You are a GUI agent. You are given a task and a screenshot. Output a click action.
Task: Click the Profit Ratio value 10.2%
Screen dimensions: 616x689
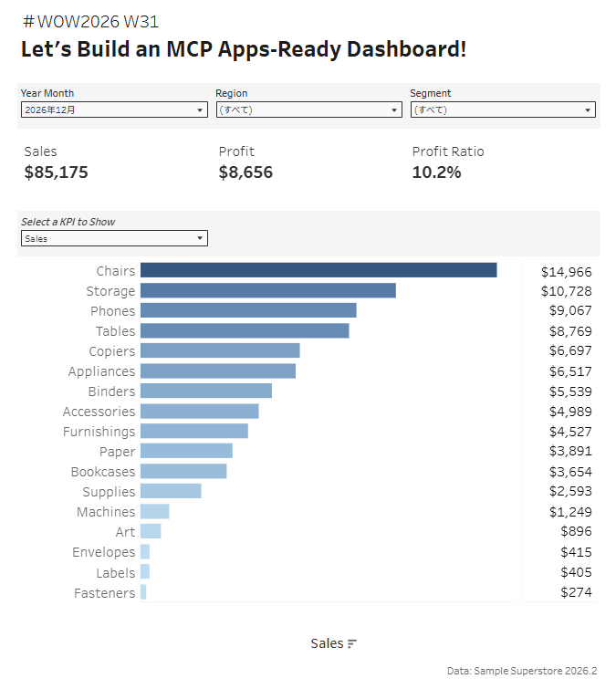click(436, 172)
